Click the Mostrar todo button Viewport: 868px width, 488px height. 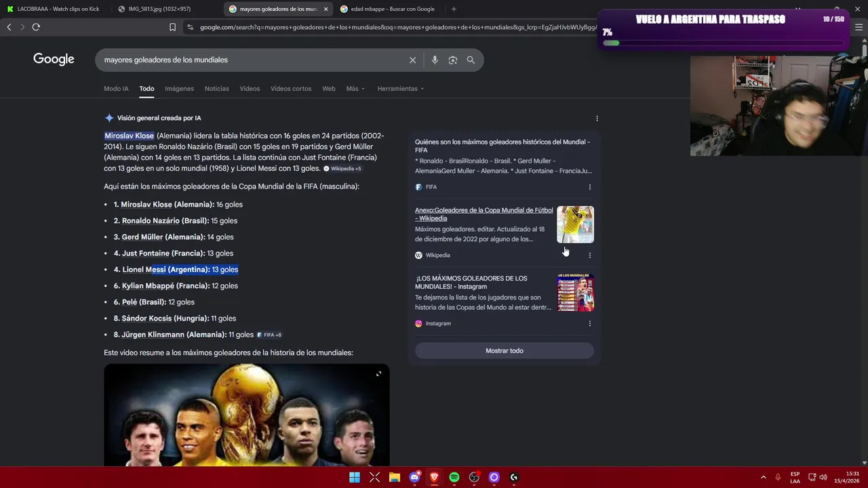pos(505,351)
